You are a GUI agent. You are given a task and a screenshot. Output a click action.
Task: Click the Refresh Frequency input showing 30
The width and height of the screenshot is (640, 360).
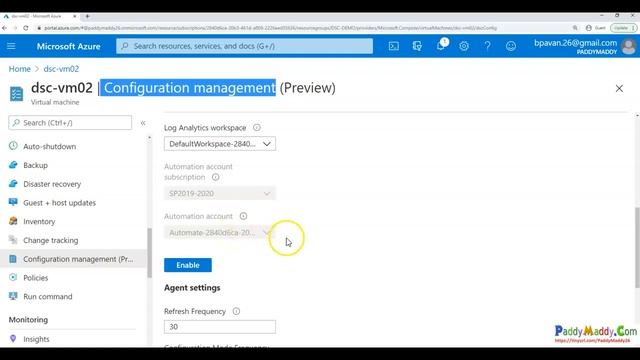tap(220, 327)
